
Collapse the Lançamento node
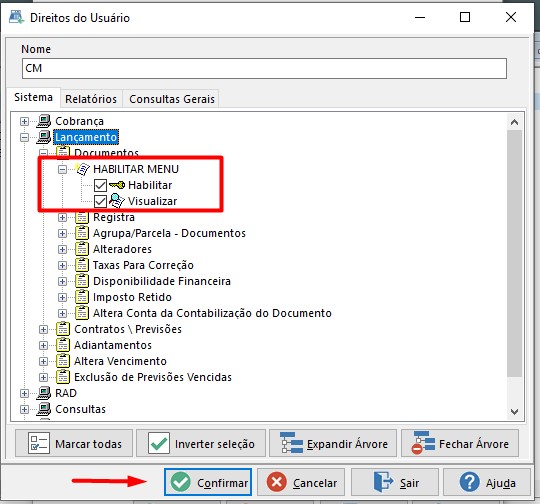click(24, 137)
